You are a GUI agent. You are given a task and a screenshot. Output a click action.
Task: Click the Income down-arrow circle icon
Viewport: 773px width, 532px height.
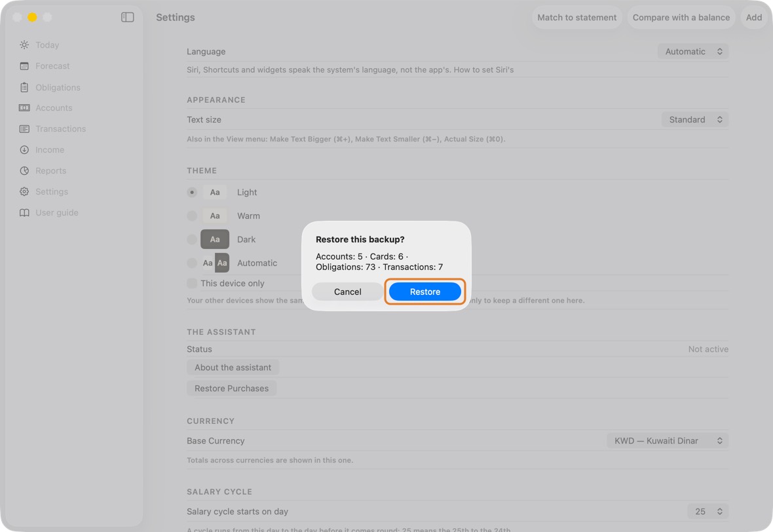pos(24,150)
